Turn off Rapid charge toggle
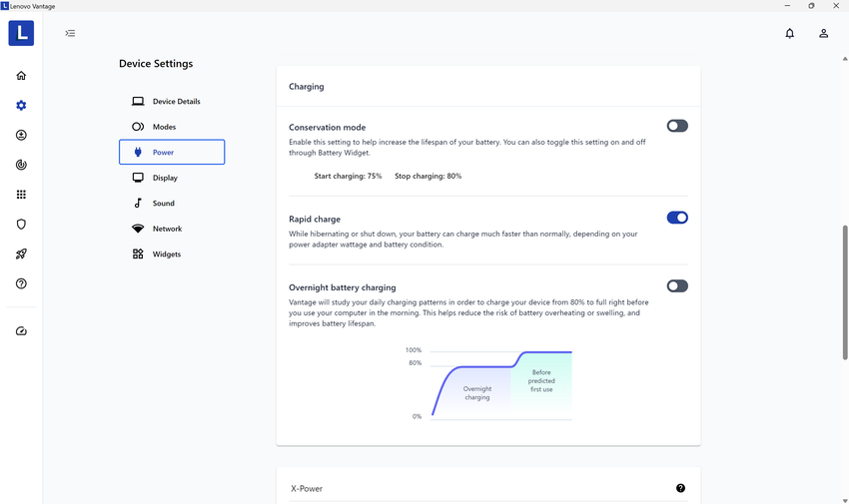Viewport: 849px width, 504px height. tap(677, 218)
